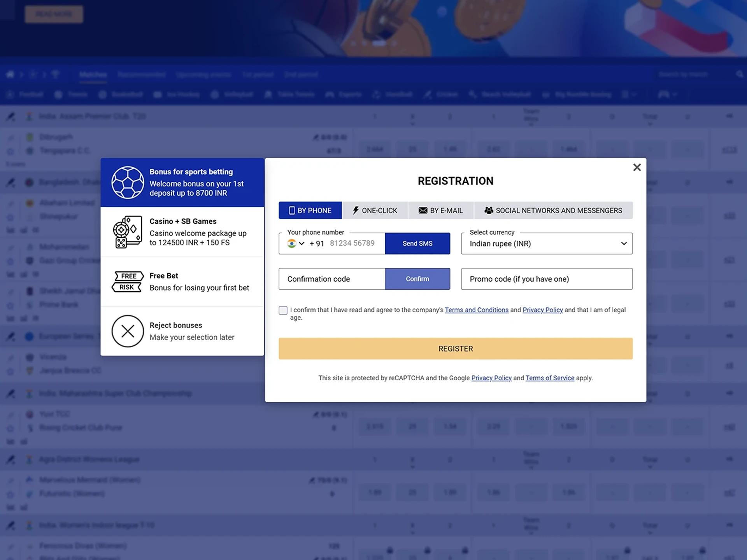Image resolution: width=747 pixels, height=560 pixels.
Task: Click the circled X reject icon
Action: (x=128, y=331)
